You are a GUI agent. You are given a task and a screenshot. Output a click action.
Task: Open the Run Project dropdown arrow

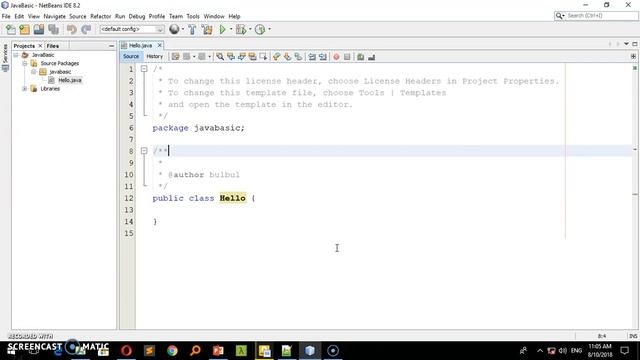(231, 29)
